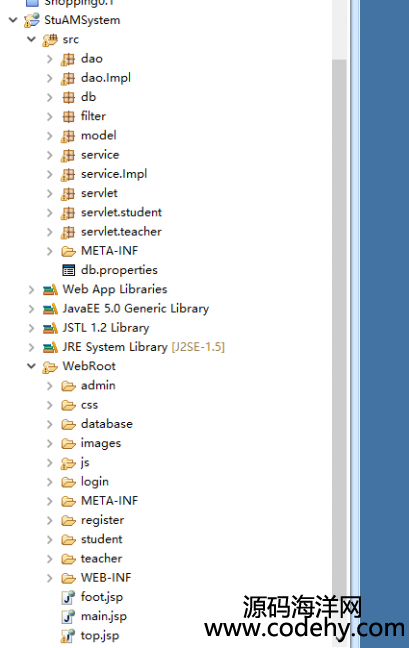This screenshot has width=409, height=648.
Task: Click the js folder icon
Action: pos(68,463)
